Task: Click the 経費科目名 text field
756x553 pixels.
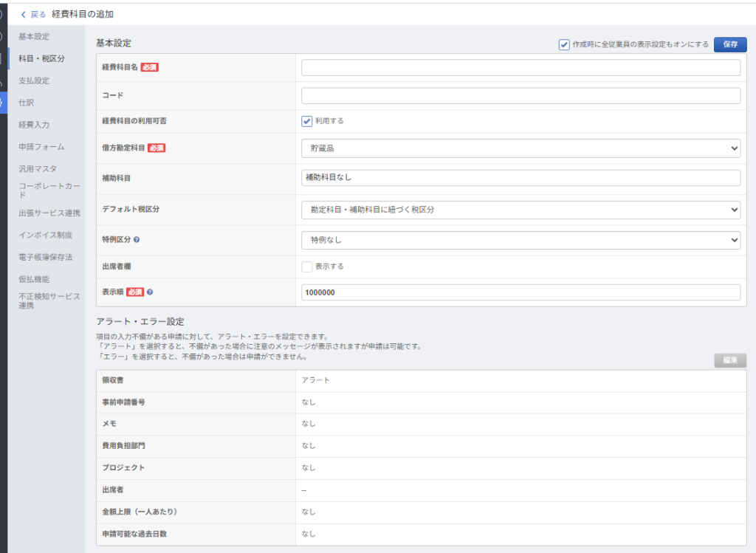Action: [x=520, y=67]
